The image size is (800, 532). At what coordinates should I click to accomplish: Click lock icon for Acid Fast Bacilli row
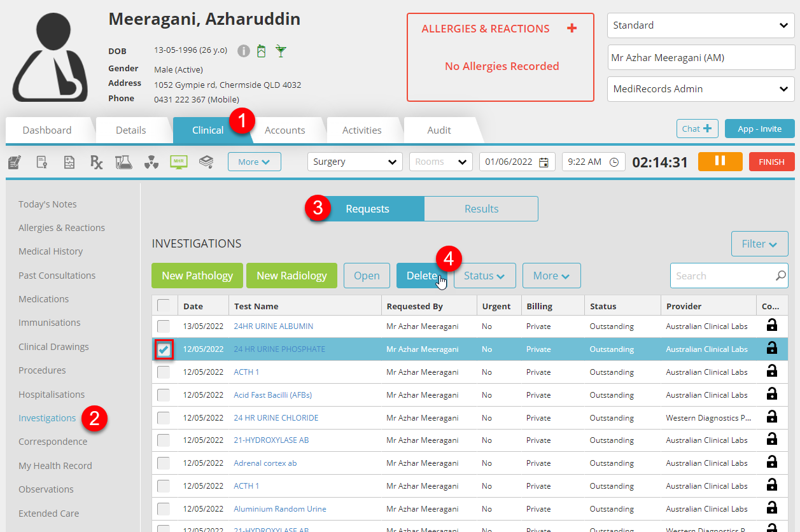pyautogui.click(x=771, y=395)
